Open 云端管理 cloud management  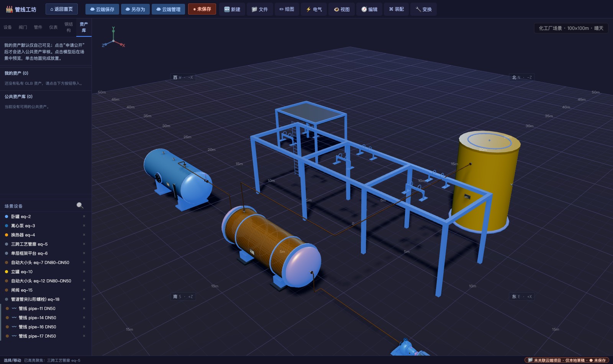coord(169,9)
